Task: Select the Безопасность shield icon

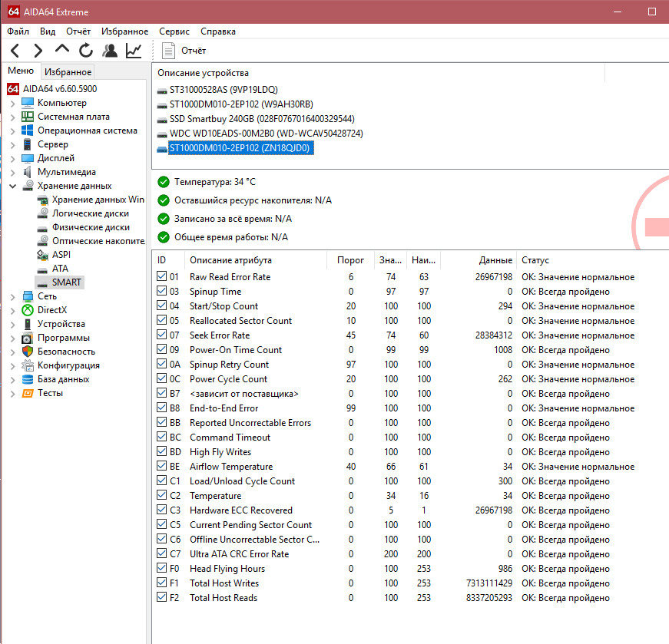Action: pyautogui.click(x=28, y=352)
